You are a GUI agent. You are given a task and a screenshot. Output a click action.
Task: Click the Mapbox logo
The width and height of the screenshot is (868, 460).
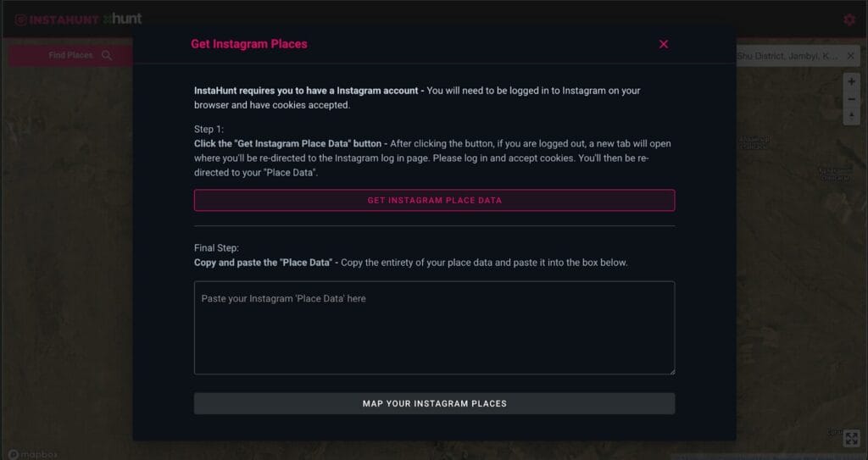(34, 453)
